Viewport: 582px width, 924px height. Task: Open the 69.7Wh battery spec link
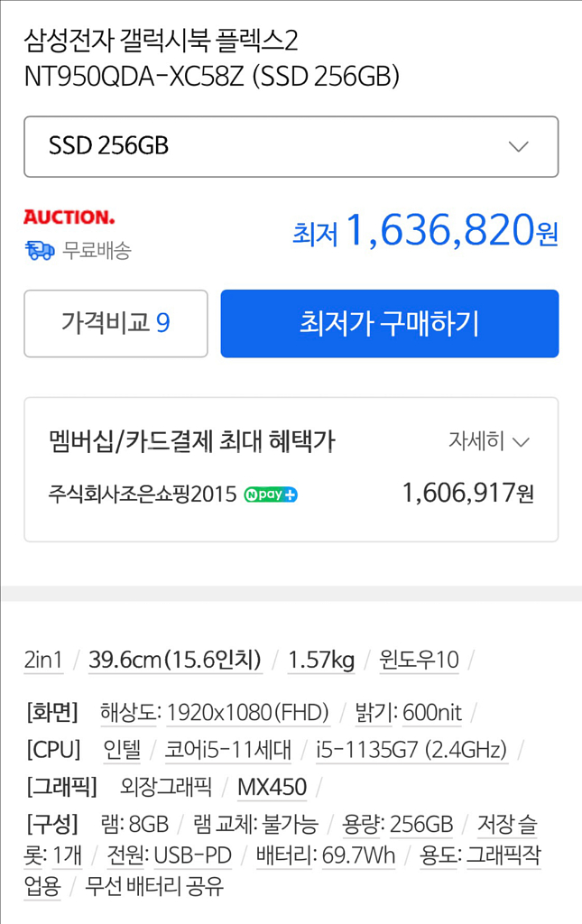357,855
